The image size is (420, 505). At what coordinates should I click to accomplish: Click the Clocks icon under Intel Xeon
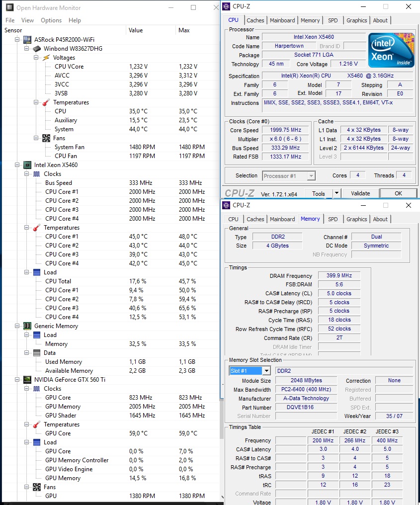click(37, 174)
